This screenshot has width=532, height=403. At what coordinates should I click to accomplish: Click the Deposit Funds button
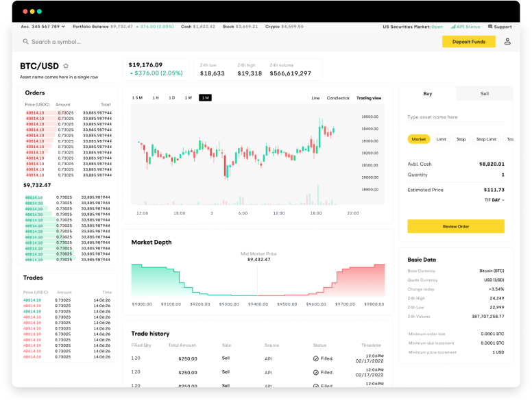468,42
